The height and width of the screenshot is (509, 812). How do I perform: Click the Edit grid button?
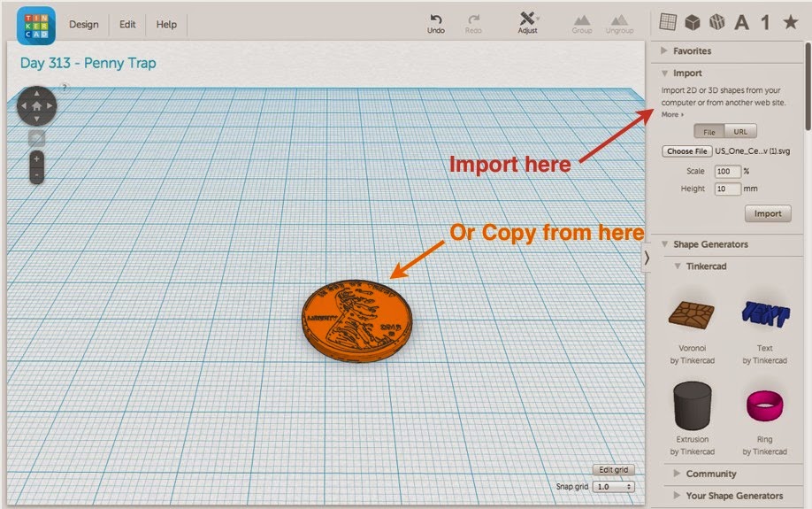[x=613, y=469]
